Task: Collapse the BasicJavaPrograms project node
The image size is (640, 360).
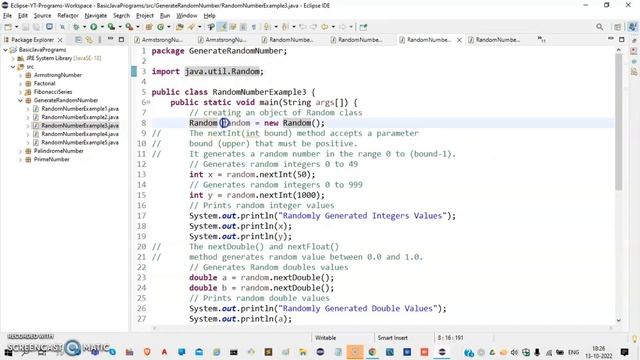Action: [x=5, y=50]
